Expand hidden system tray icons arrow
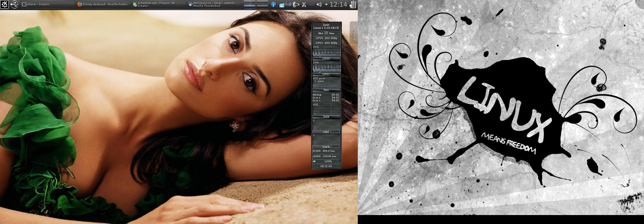 pos(326,5)
